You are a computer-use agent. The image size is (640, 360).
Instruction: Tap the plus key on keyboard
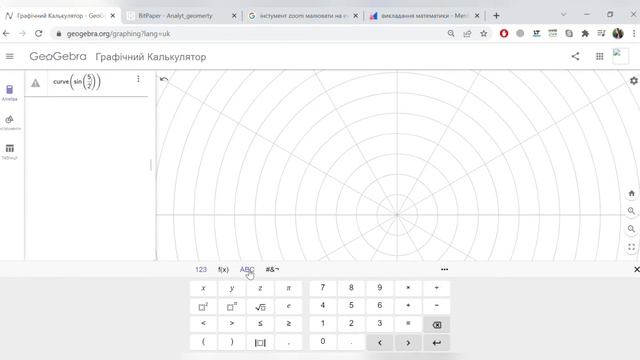[408, 306]
